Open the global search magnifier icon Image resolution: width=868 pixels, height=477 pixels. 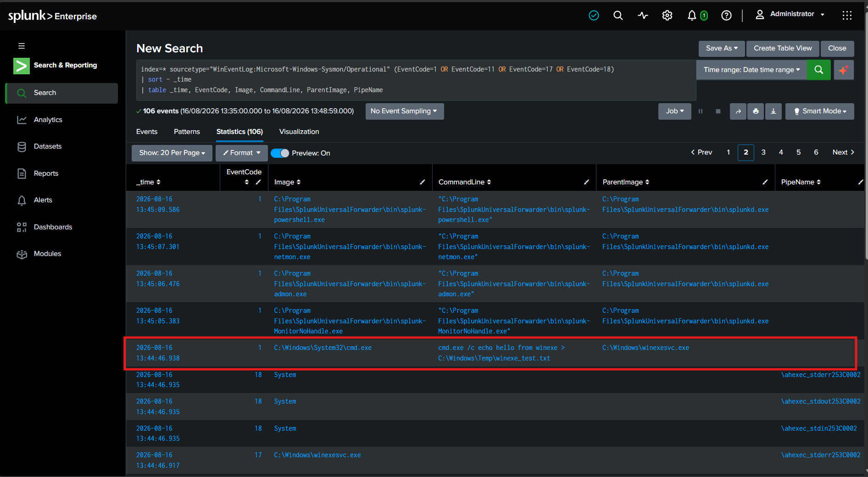tap(618, 16)
